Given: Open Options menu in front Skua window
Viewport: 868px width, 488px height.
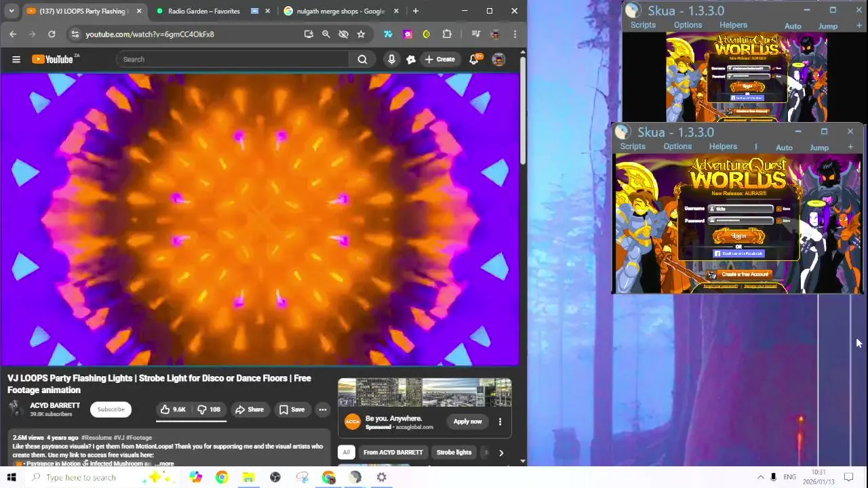Looking at the screenshot, I should tap(677, 146).
